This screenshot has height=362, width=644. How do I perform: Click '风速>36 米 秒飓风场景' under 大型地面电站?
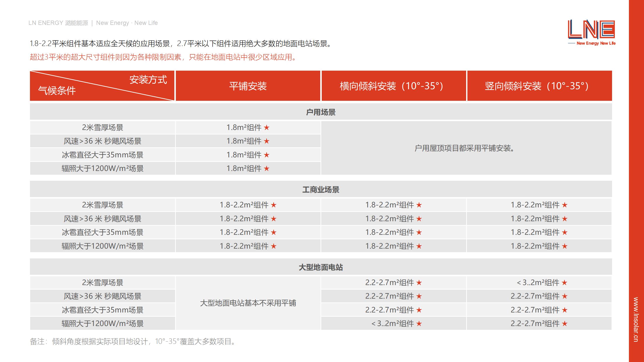point(103,296)
